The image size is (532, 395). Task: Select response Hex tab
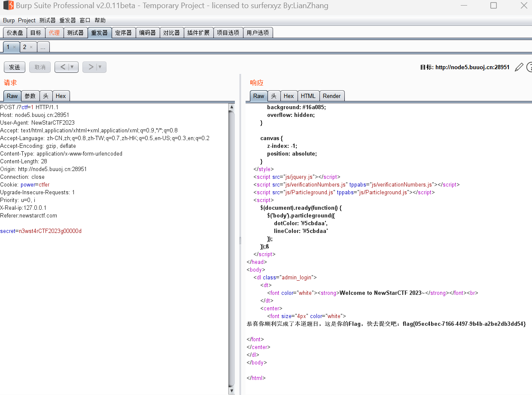tap(289, 96)
